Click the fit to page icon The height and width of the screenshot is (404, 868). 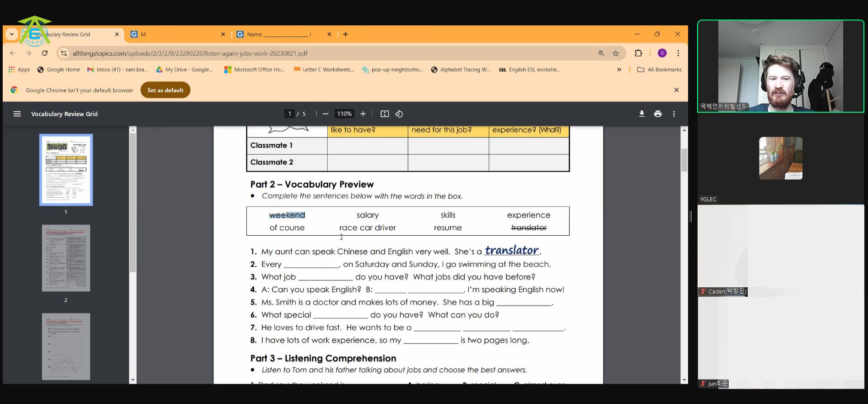385,114
